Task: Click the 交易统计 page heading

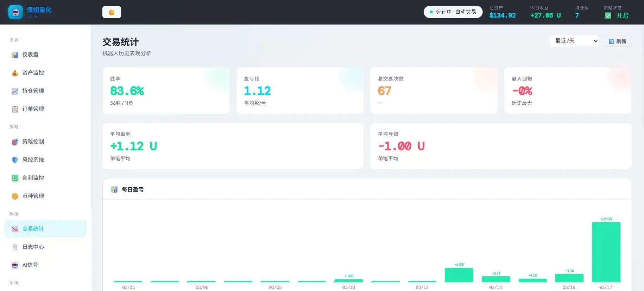Action: [x=120, y=42]
